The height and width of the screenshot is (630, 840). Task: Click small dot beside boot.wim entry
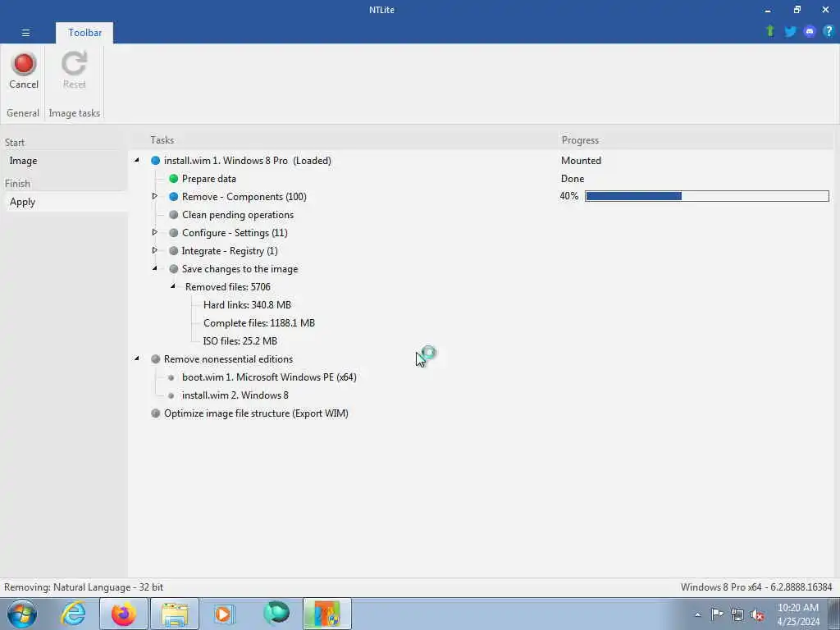[x=171, y=377]
